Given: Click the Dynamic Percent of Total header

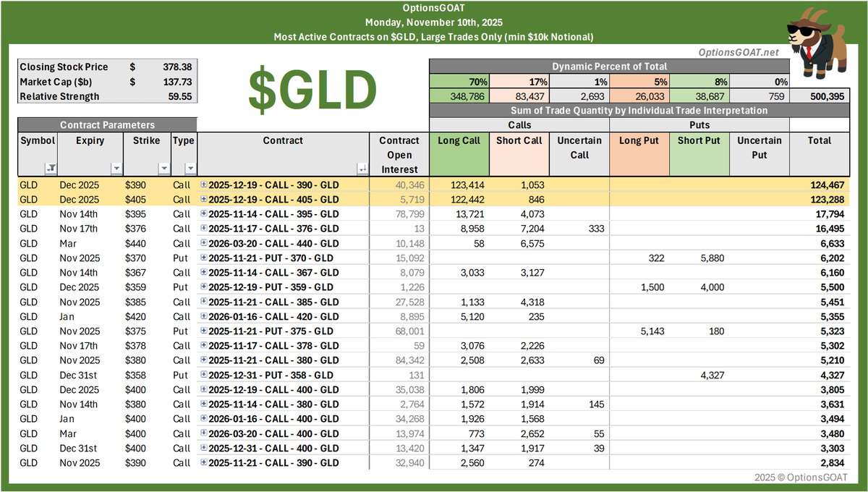Looking at the screenshot, I should point(609,67).
